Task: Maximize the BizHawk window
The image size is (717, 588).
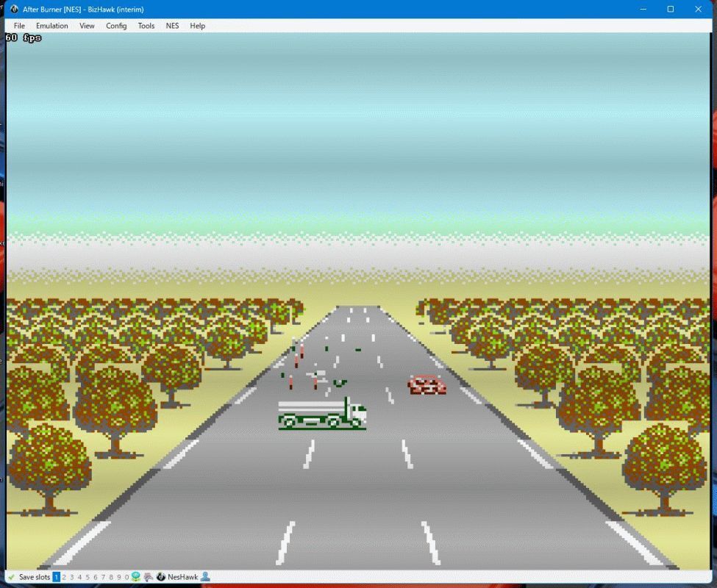Action: 671,9
